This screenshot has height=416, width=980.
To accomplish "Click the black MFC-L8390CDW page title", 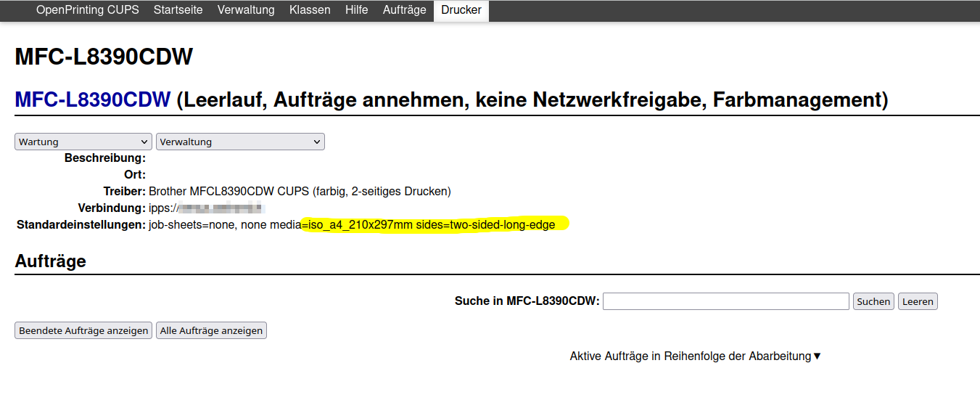I will 104,57.
